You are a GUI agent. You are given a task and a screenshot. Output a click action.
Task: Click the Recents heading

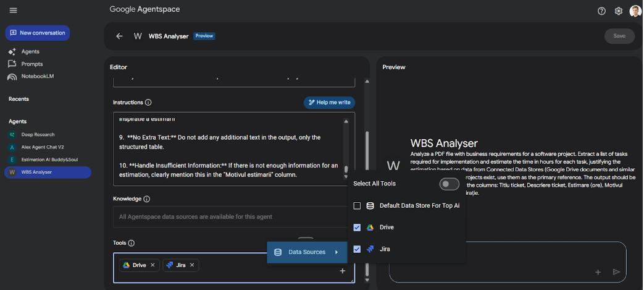pos(19,99)
